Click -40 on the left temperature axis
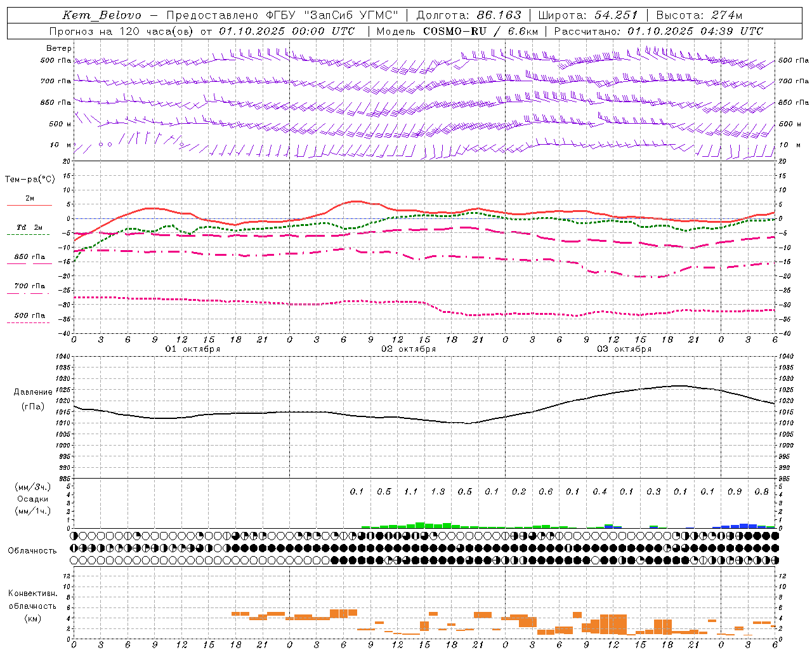Screen dimensions: 812x650 click(x=65, y=334)
